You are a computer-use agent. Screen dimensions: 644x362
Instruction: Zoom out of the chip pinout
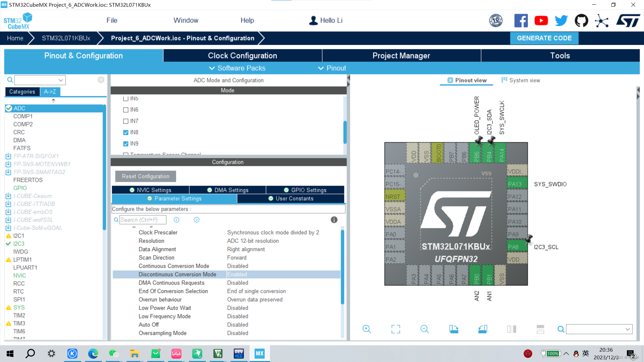coord(425,329)
